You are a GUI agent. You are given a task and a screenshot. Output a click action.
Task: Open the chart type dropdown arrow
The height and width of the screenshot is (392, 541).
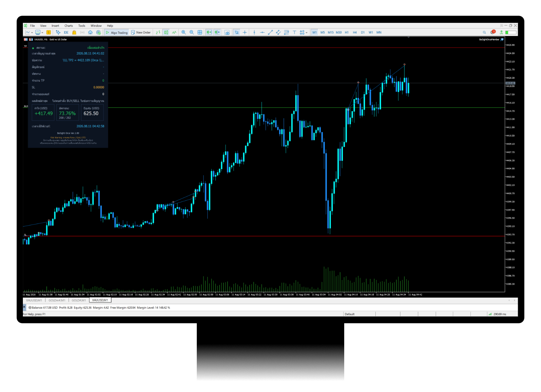(32, 33)
